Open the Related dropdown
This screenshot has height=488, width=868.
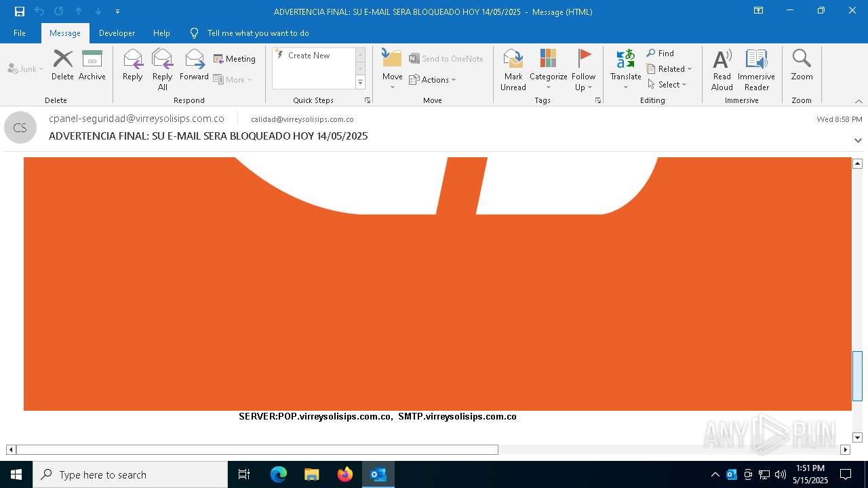pyautogui.click(x=669, y=68)
